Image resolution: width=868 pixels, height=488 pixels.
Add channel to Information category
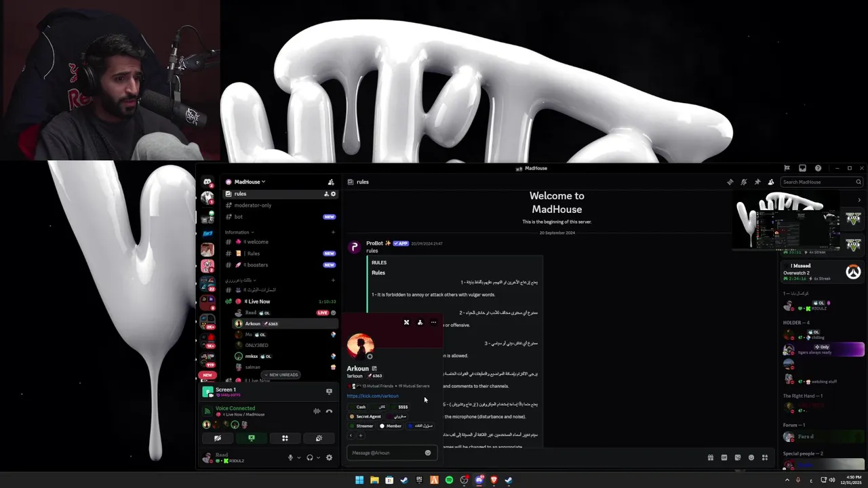click(333, 232)
